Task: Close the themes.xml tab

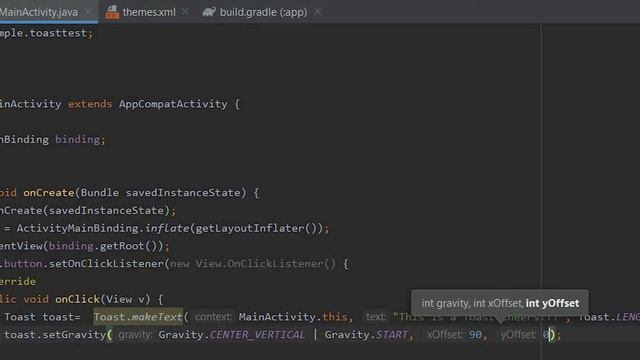Action: [x=185, y=12]
